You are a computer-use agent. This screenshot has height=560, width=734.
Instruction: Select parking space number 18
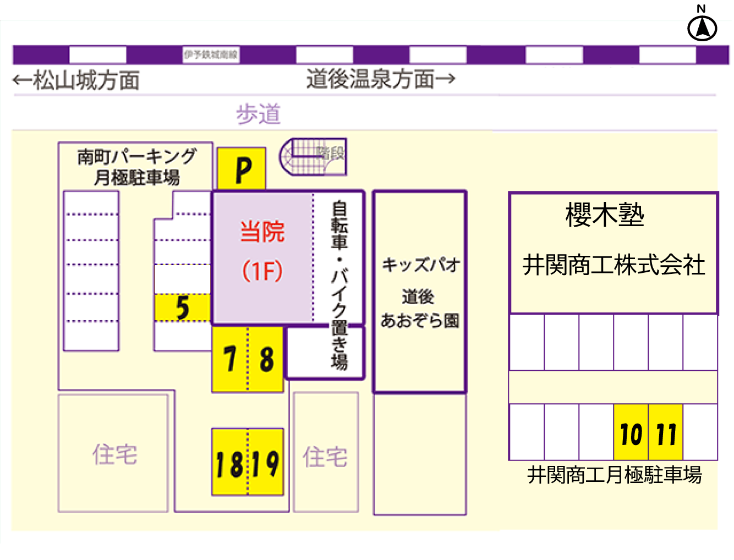[229, 463]
